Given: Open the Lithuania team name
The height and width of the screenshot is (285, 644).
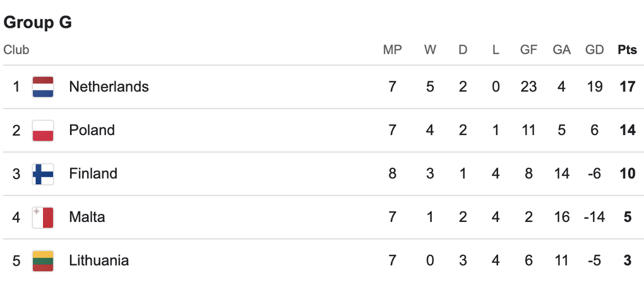Looking at the screenshot, I should (98, 260).
